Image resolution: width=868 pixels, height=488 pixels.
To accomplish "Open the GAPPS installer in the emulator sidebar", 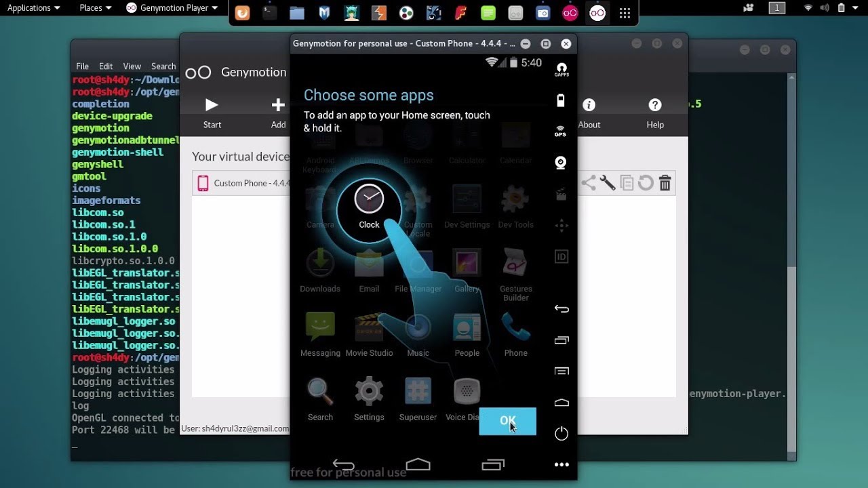I will pyautogui.click(x=561, y=68).
